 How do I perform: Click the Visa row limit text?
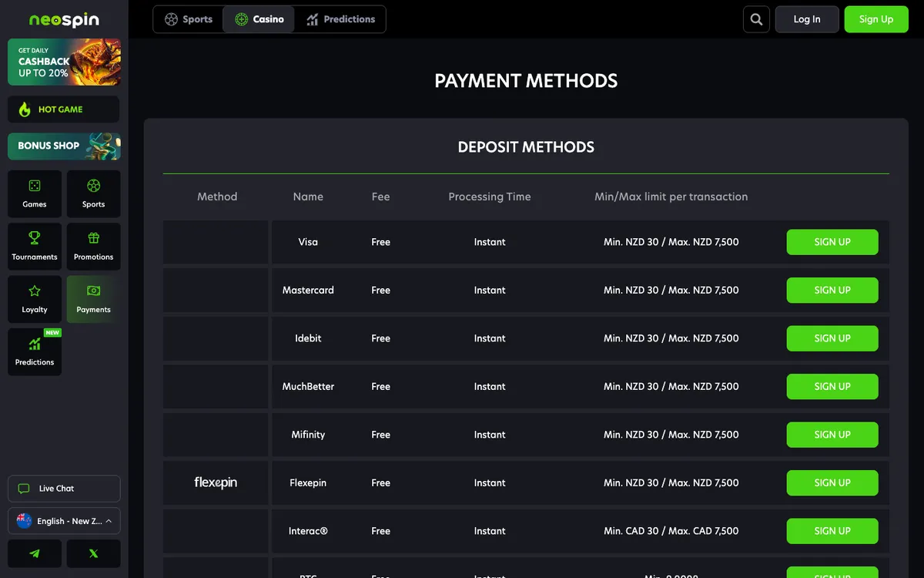pyautogui.click(x=671, y=242)
